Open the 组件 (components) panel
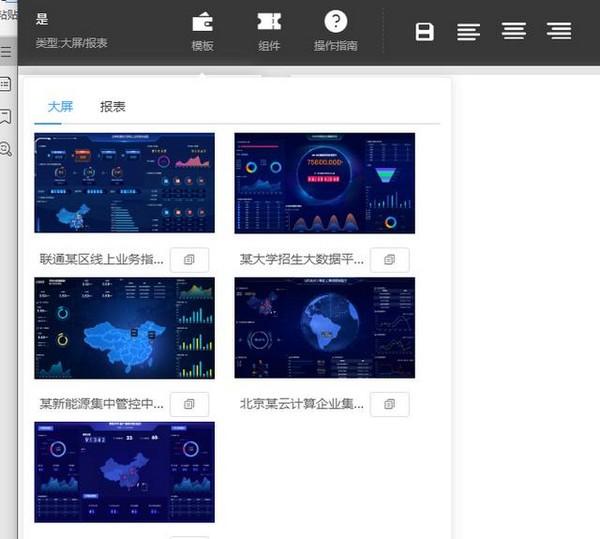 point(268,31)
